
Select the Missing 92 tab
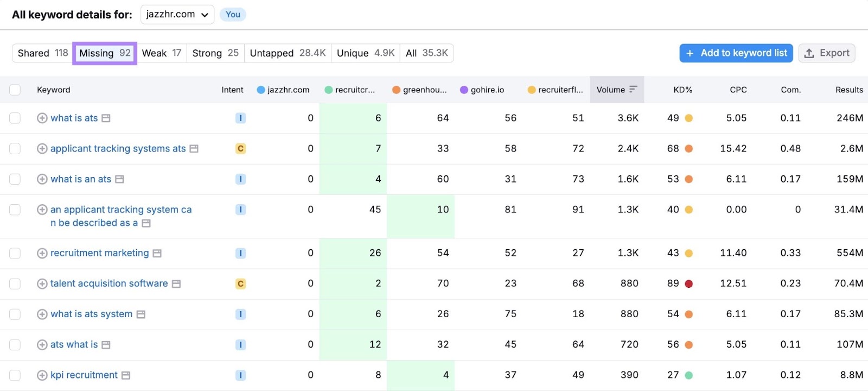pyautogui.click(x=105, y=53)
